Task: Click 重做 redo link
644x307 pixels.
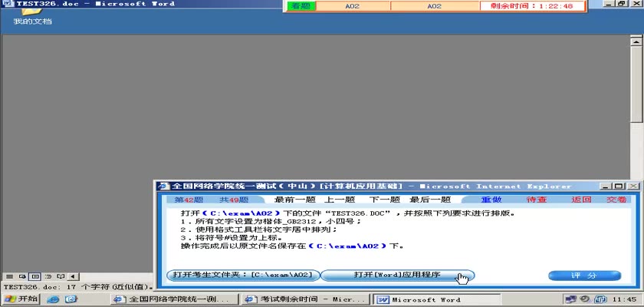Action: pyautogui.click(x=491, y=200)
